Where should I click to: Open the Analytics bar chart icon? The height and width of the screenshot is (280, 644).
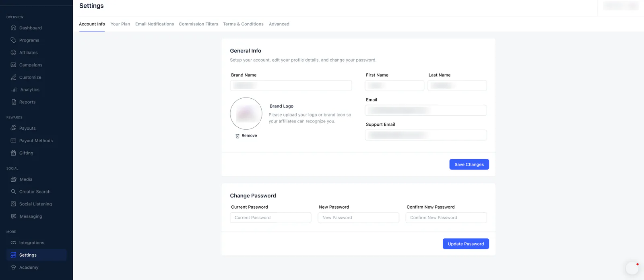14,89
